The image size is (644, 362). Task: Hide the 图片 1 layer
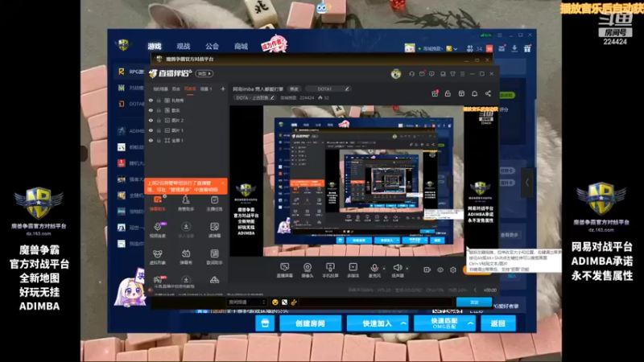point(151,130)
